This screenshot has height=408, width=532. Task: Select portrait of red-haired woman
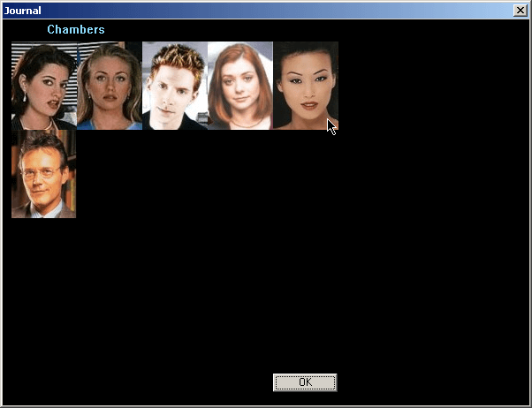click(240, 86)
